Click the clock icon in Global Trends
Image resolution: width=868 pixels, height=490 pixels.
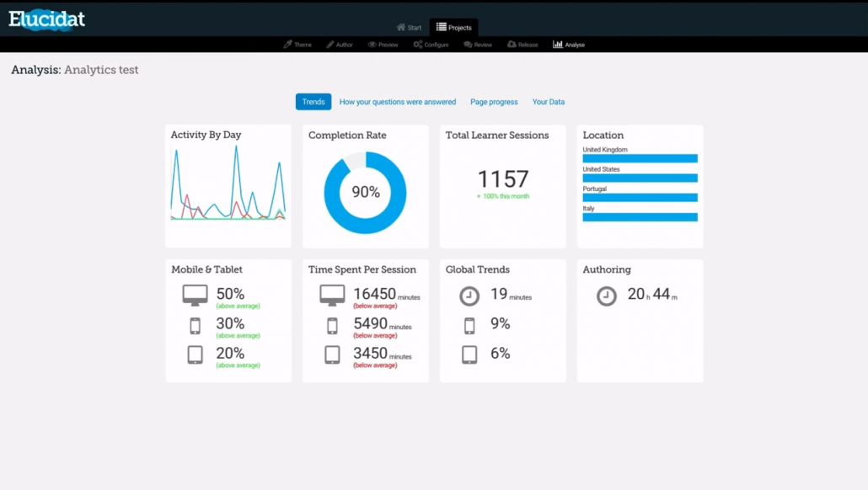tap(469, 296)
